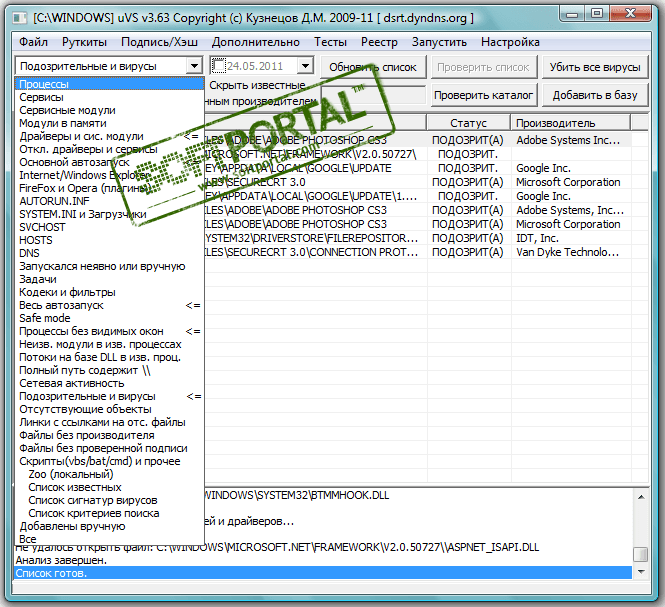
Task: Select AUTORUN.INF category entry
Action: 109,201
